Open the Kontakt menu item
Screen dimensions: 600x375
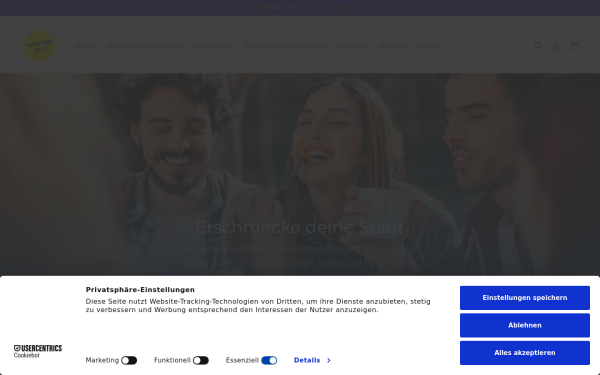pos(429,46)
